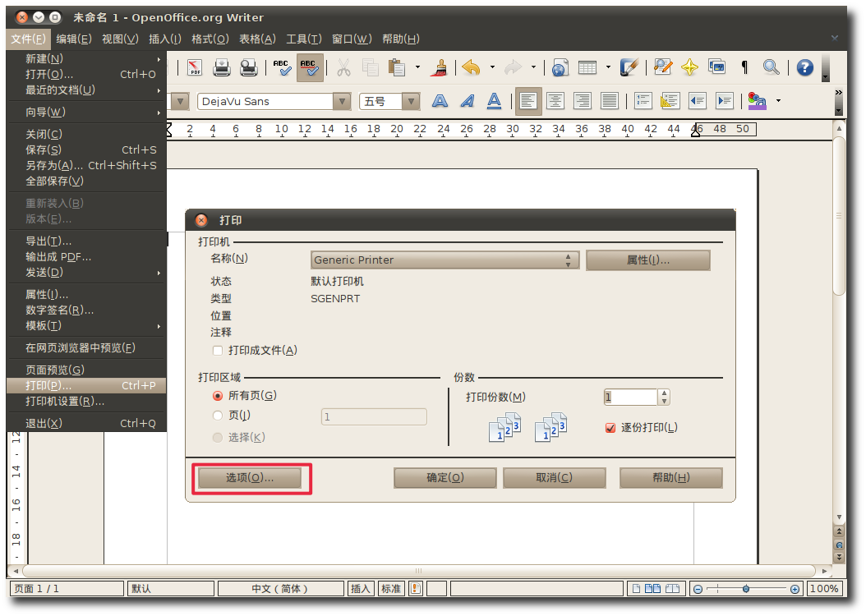Screen dimensions: 866x616
Task: Click the Print File Directly icon
Action: pyautogui.click(x=222, y=68)
